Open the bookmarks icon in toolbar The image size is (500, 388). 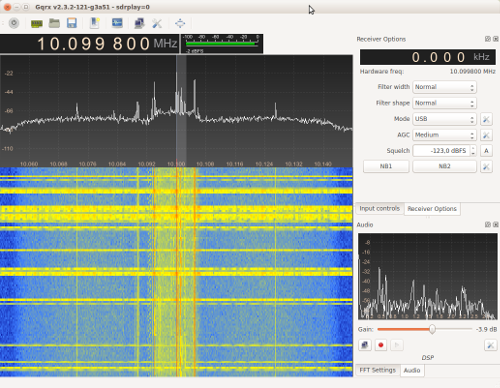click(95, 23)
